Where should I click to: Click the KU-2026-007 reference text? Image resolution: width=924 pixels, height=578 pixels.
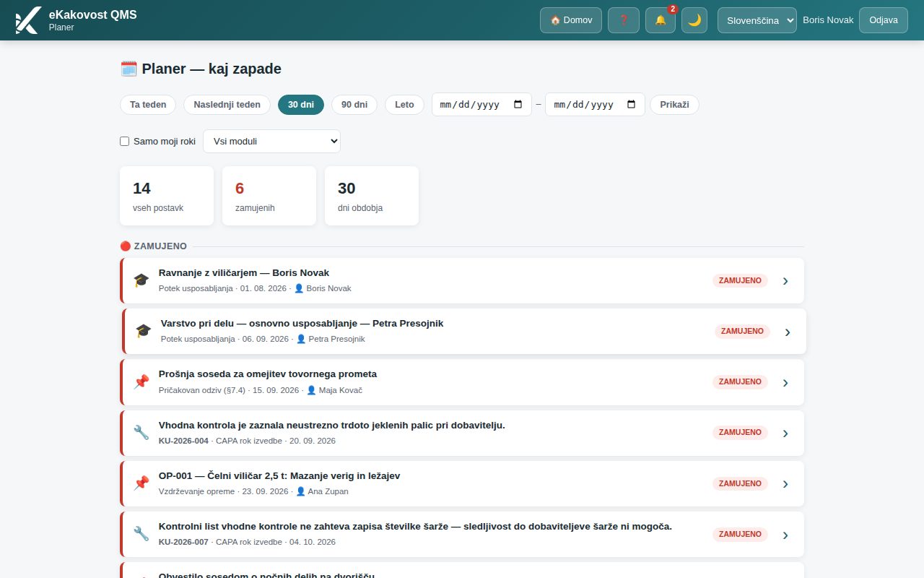coord(183,542)
